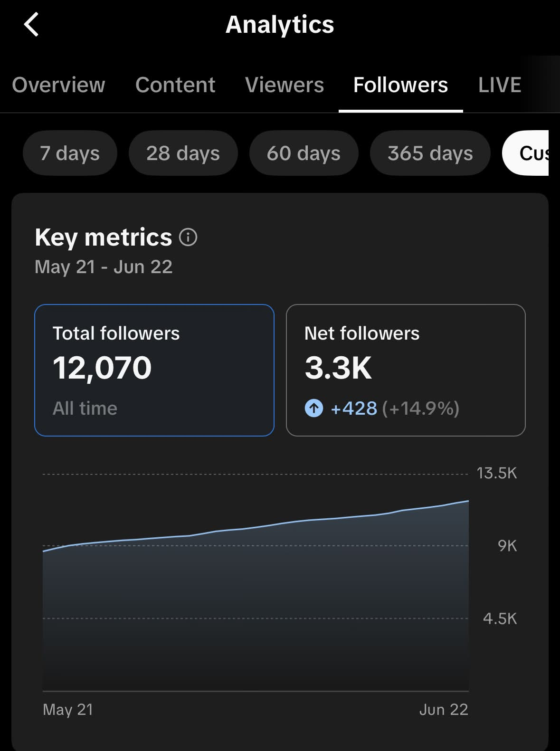Select the Followers tab
Viewport: 560px width, 751px height.
400,85
